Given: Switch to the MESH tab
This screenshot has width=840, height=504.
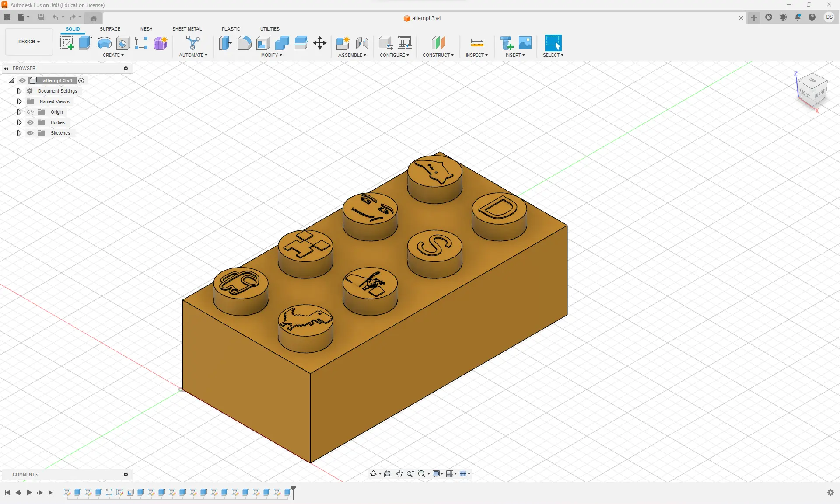Looking at the screenshot, I should [x=147, y=29].
